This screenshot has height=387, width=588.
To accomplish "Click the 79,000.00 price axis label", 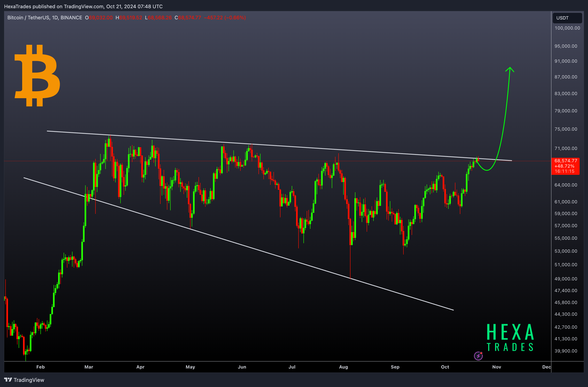I will (x=566, y=111).
